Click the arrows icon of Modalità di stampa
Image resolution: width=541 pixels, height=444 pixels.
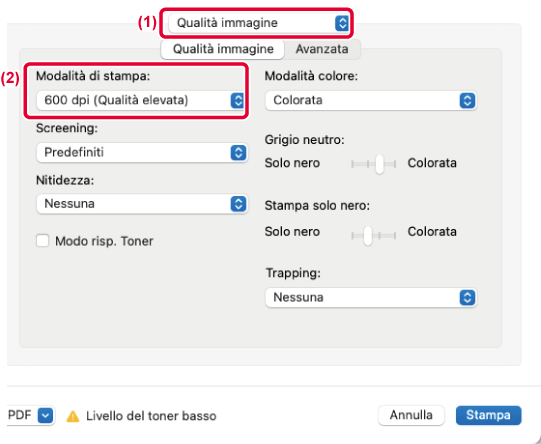[237, 100]
